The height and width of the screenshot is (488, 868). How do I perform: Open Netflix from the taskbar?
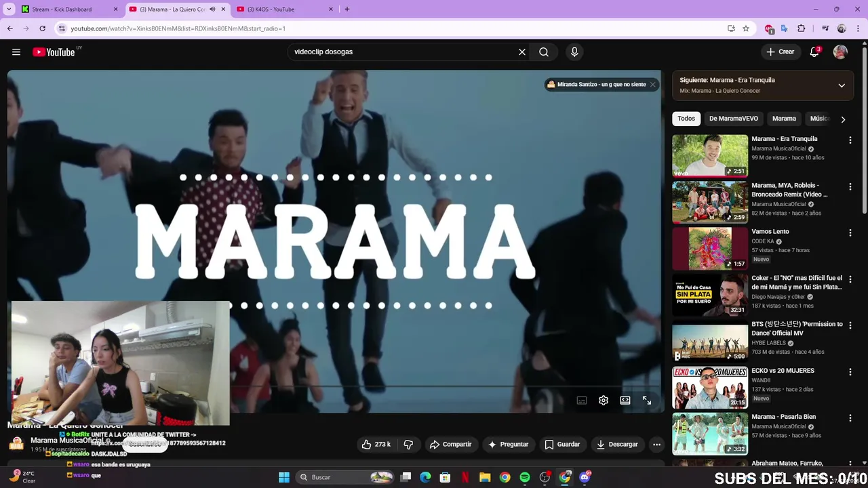pyautogui.click(x=465, y=477)
